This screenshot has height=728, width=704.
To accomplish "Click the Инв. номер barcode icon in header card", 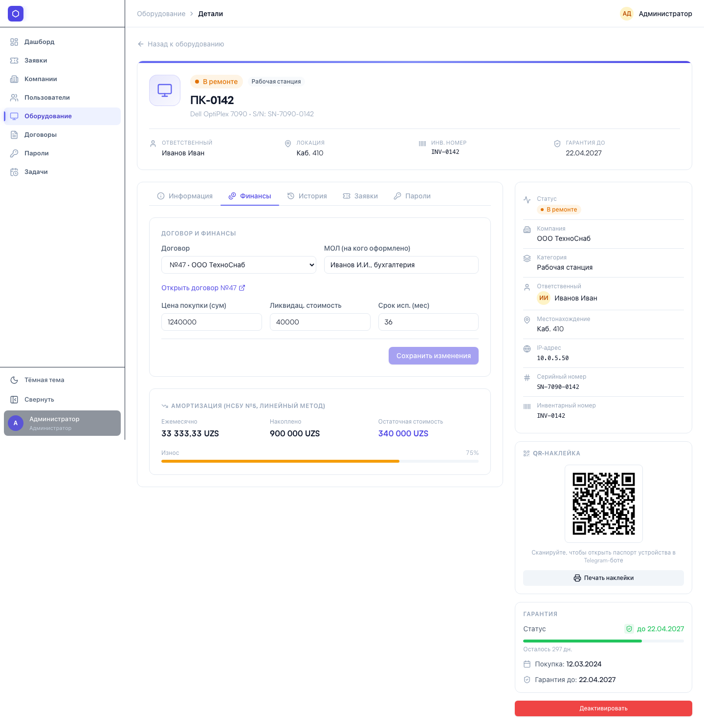I will pyautogui.click(x=422, y=144).
